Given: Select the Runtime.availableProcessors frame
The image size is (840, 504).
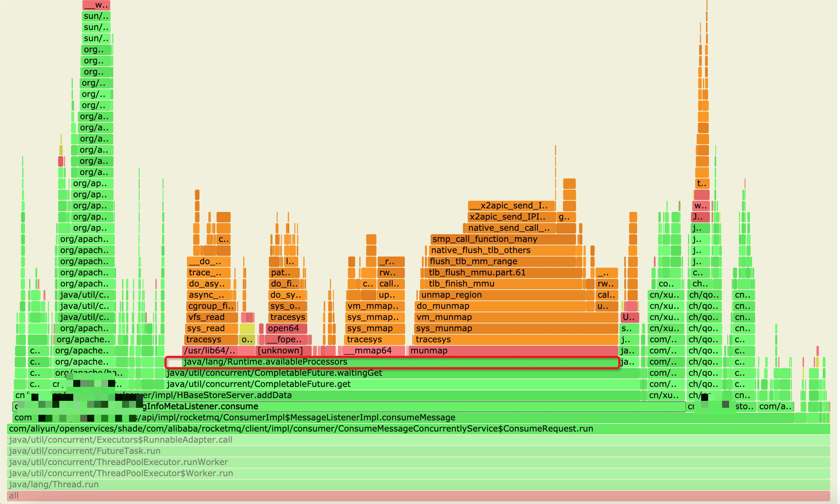Looking at the screenshot, I should 400,362.
